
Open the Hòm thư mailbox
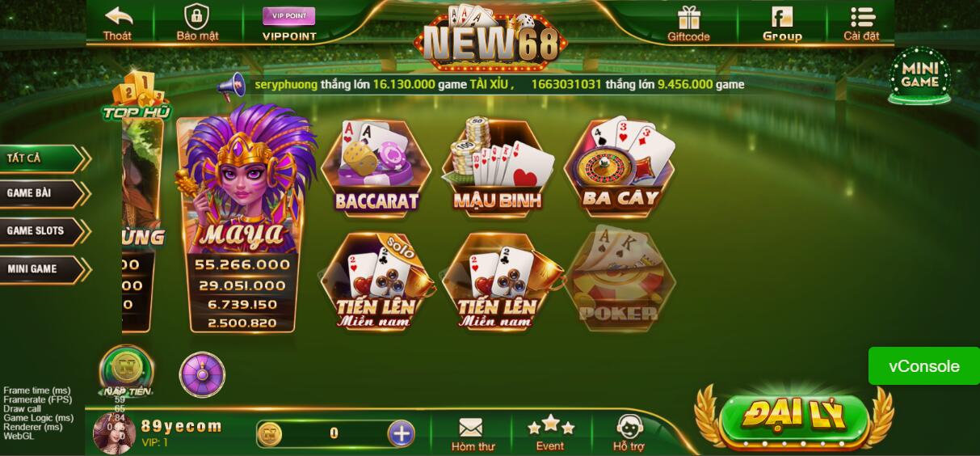point(473,434)
